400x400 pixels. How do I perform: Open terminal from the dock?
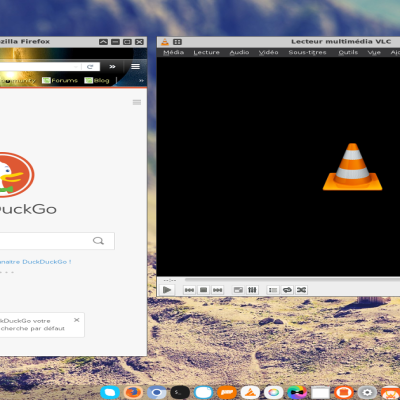pos(180,392)
